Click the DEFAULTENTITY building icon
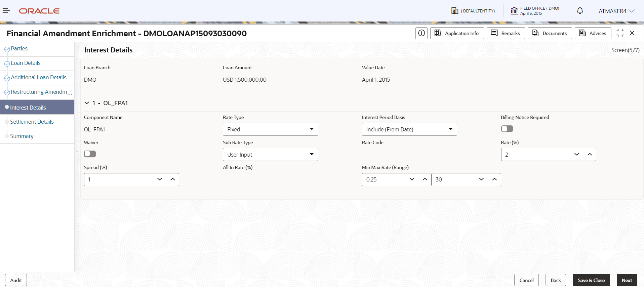Screen dimensions: 644x287 coord(455,11)
